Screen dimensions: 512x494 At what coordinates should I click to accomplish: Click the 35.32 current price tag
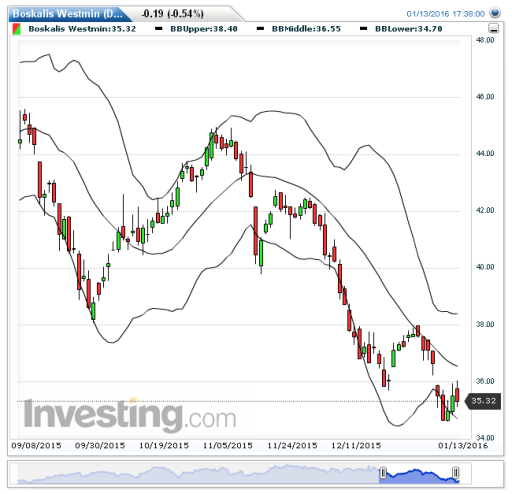[483, 401]
